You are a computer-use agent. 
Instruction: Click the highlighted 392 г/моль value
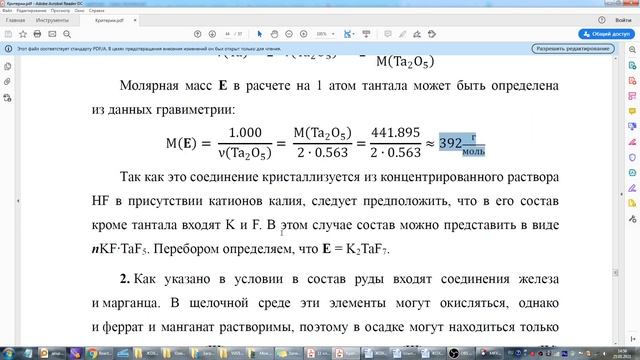462,144
